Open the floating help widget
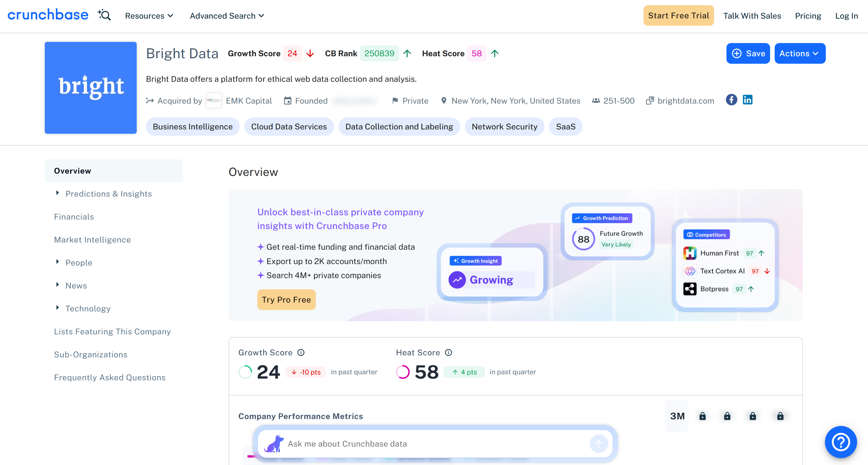This screenshot has width=868, height=465. pos(840,442)
